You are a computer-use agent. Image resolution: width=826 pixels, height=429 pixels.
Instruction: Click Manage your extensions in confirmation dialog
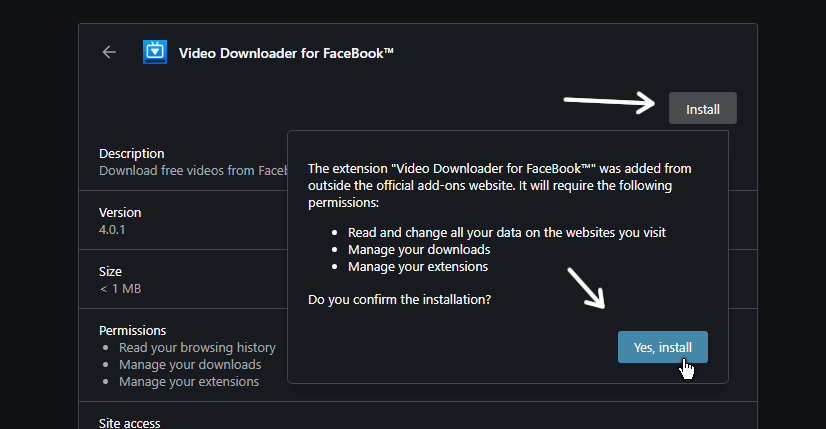point(418,267)
